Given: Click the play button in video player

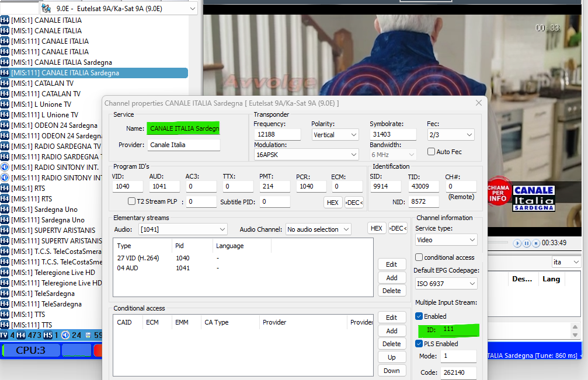Looking at the screenshot, I should 517,243.
